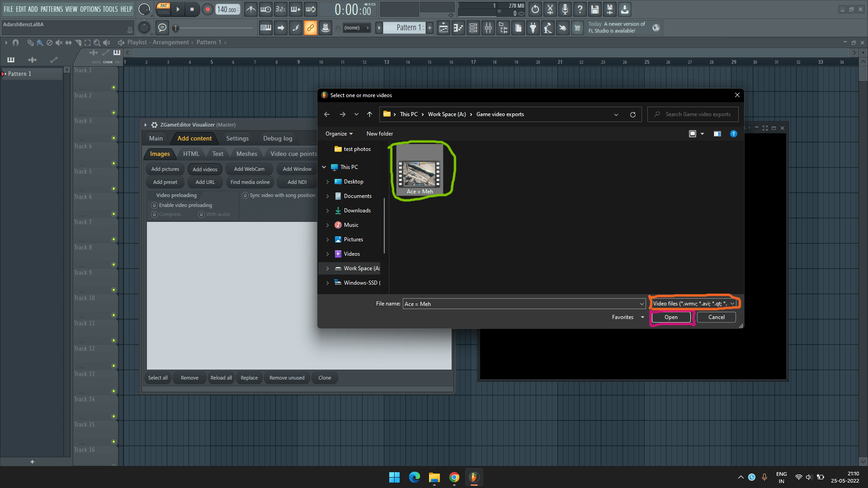Screen dimensions: 868x488
Task: Select the Slice tool in playlist toolbar
Action: click(78, 42)
